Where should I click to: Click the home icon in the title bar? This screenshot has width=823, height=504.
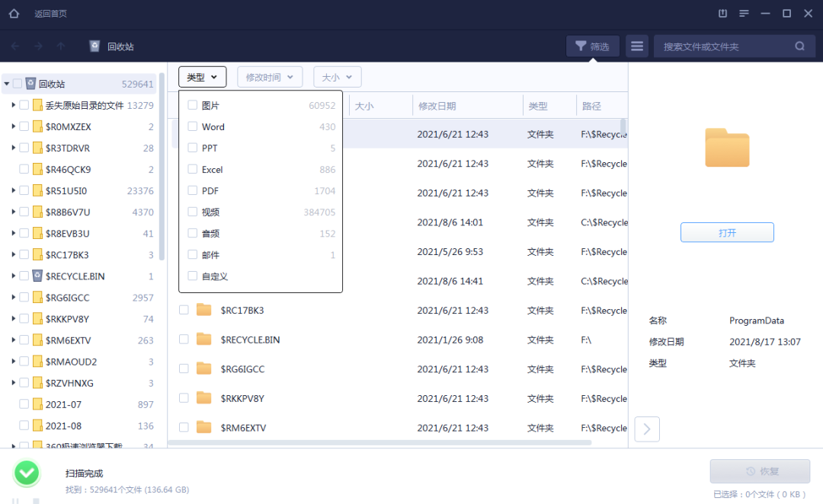(x=13, y=13)
